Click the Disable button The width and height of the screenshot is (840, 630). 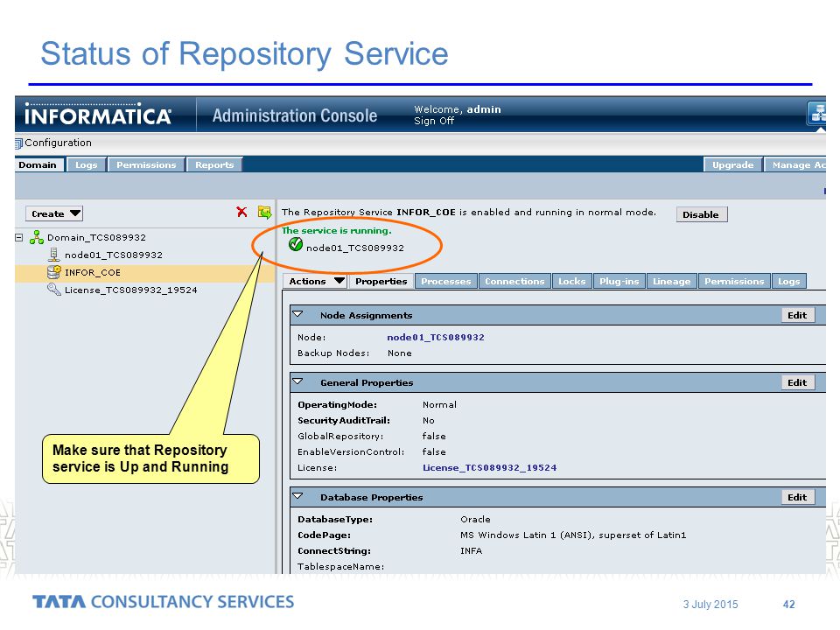point(701,214)
